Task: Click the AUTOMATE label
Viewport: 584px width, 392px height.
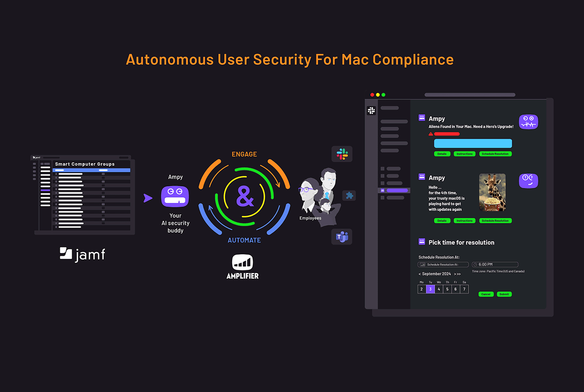Action: click(x=244, y=240)
